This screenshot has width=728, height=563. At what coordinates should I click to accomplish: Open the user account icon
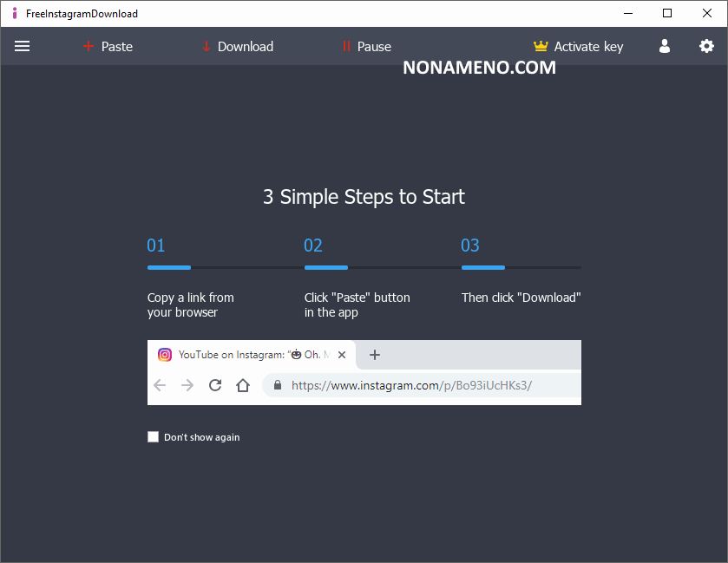tap(665, 47)
